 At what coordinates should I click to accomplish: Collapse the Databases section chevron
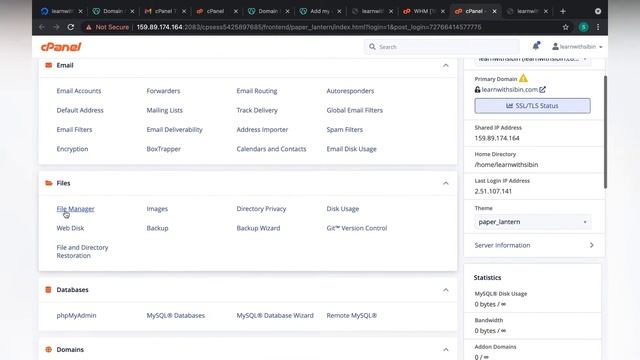tap(446, 290)
